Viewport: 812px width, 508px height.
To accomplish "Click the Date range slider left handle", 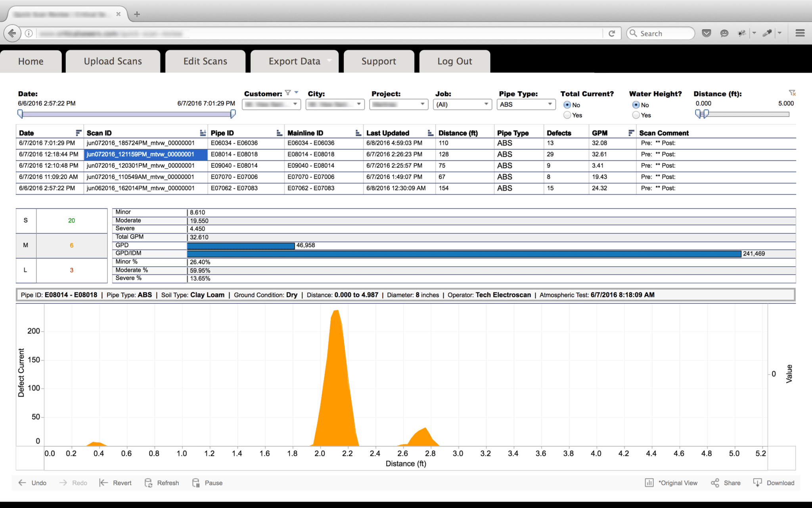I will pos(20,114).
